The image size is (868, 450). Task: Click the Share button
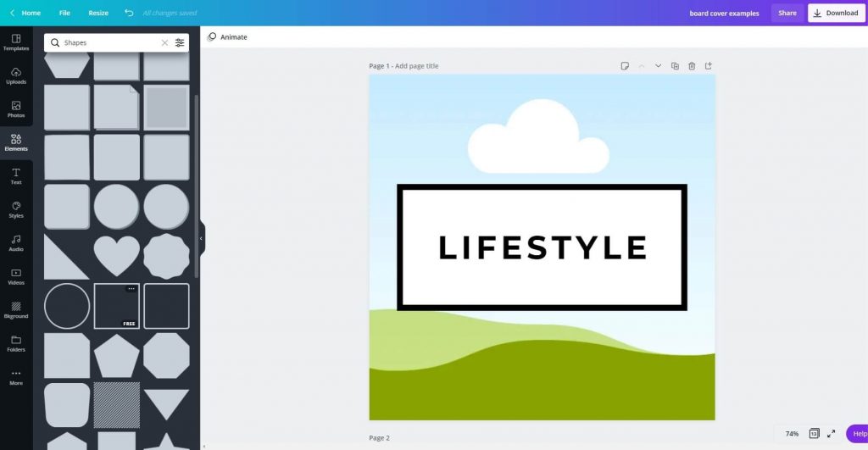point(787,13)
